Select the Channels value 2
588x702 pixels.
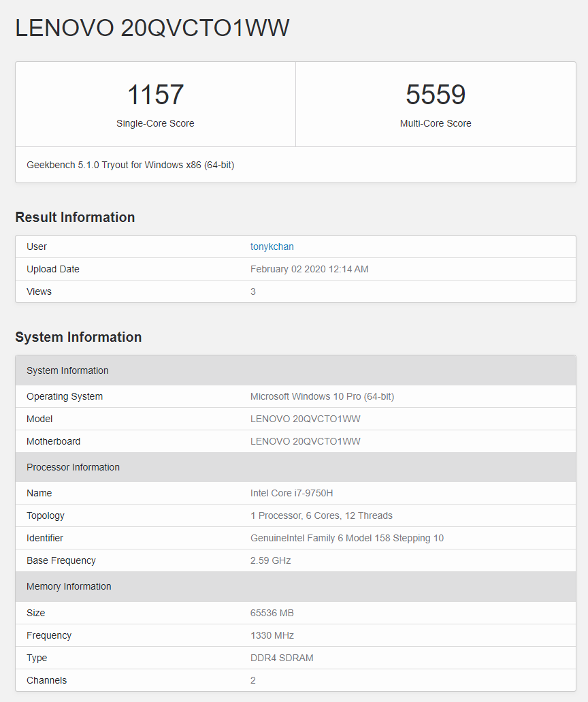(x=253, y=680)
